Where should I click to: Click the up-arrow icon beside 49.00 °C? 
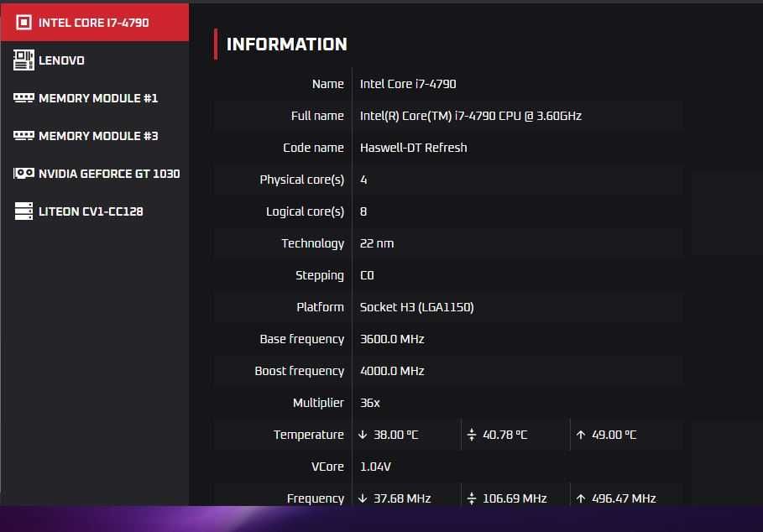pyautogui.click(x=581, y=435)
